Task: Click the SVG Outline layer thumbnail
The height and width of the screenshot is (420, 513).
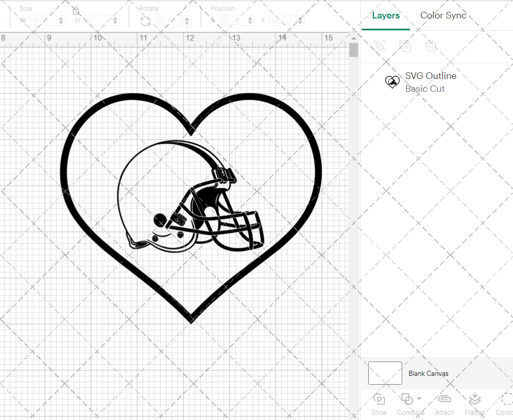Action: pyautogui.click(x=392, y=82)
